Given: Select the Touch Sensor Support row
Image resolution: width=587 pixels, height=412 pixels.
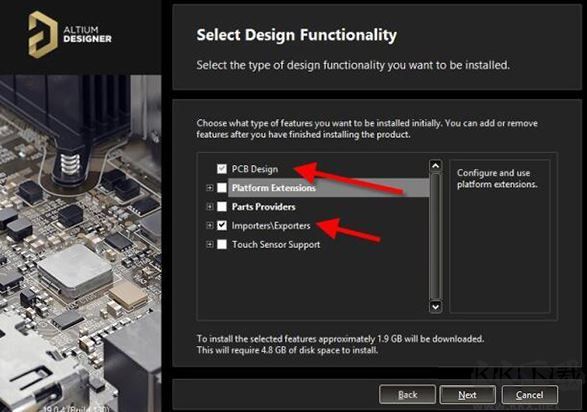Looking at the screenshot, I should pyautogui.click(x=276, y=244).
